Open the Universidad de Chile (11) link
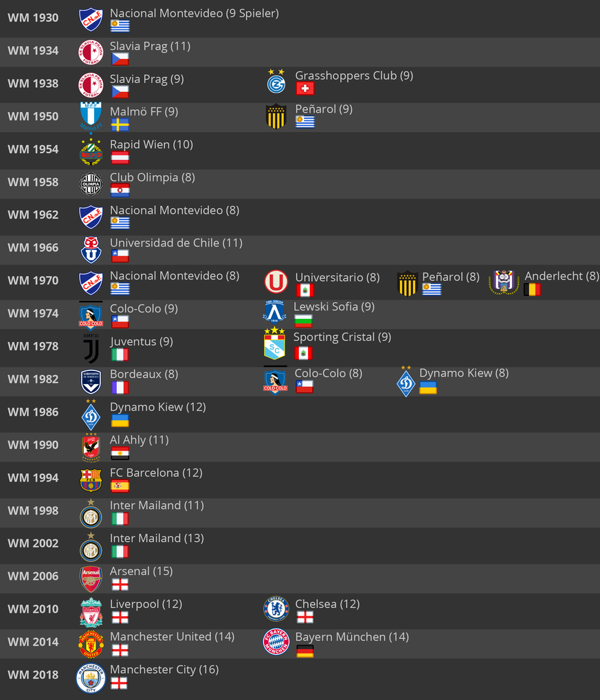Viewport: 600px width, 700px height. pyautogui.click(x=176, y=242)
